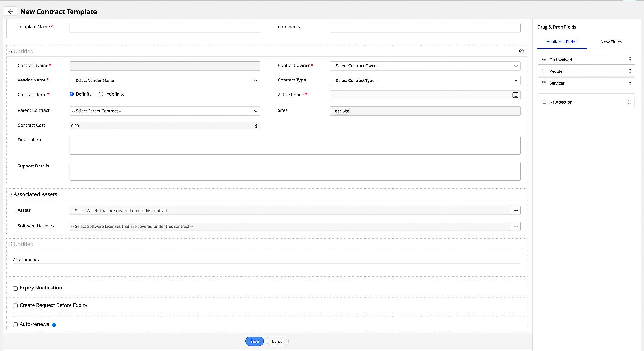Expand the Select Parent Contract dropdown
This screenshot has height=351, width=644.
coord(165,111)
